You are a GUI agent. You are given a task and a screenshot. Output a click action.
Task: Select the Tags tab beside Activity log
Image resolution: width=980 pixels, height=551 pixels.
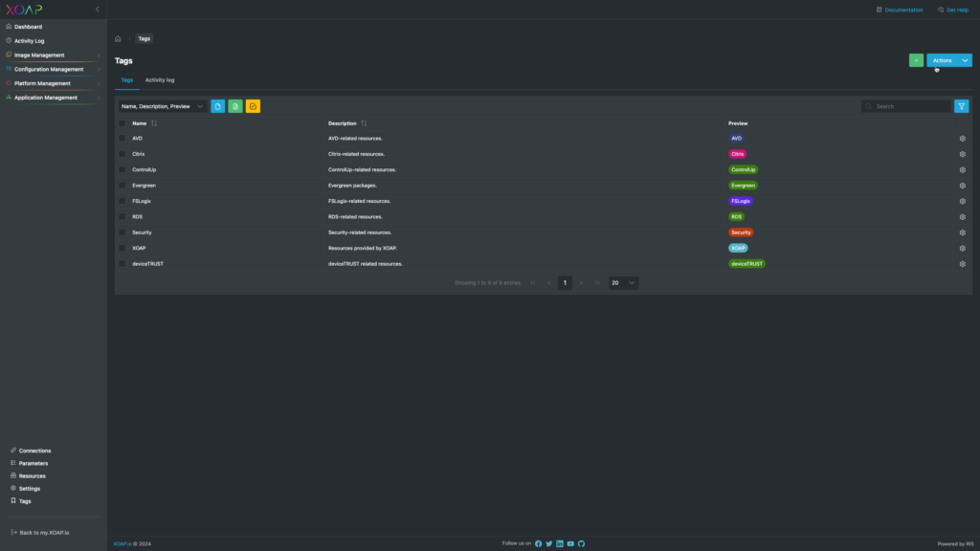click(127, 80)
